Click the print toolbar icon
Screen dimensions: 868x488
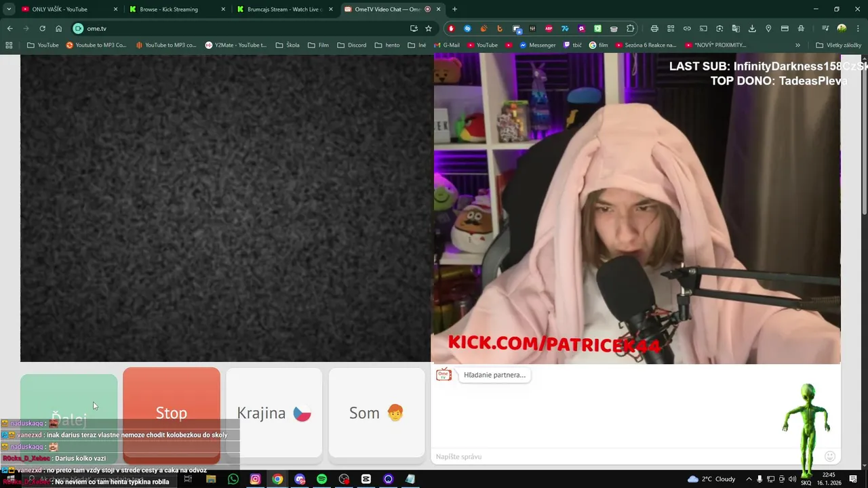pos(654,28)
